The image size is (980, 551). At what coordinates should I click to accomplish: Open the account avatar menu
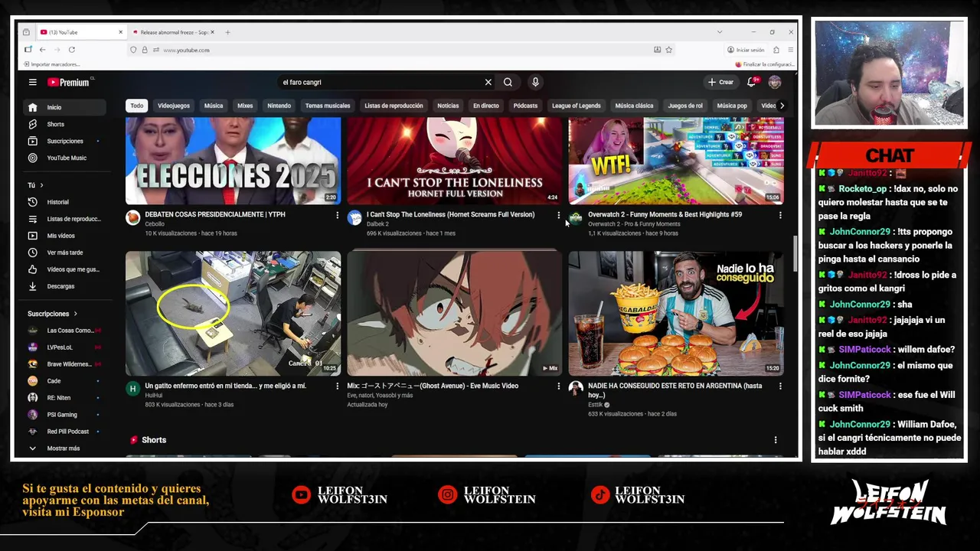pyautogui.click(x=775, y=82)
